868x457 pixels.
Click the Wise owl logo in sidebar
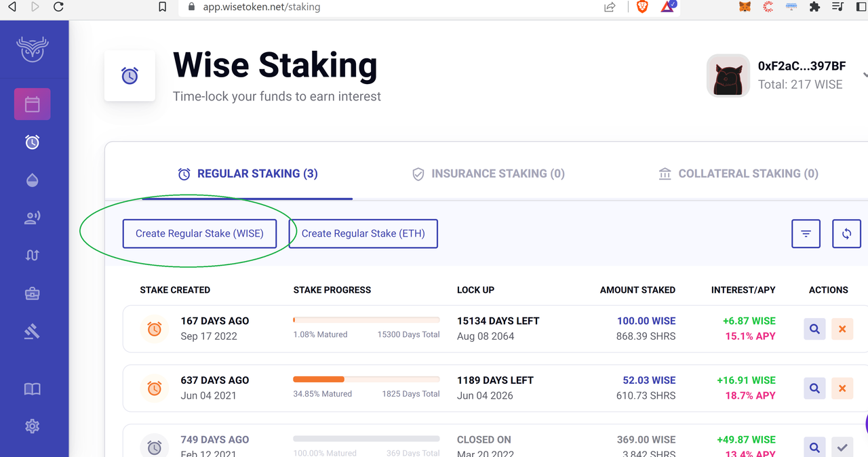click(33, 49)
